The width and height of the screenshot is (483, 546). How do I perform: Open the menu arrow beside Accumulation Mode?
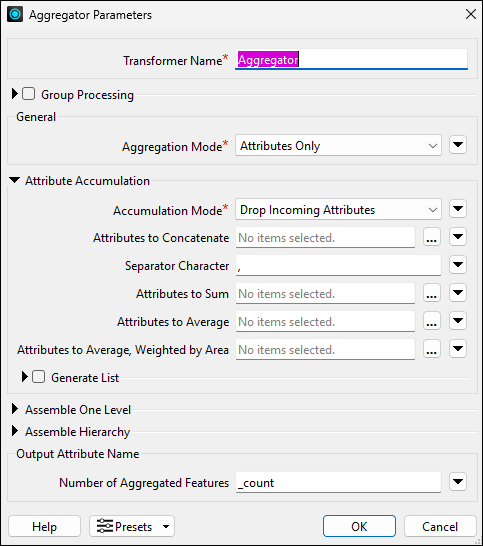[458, 209]
